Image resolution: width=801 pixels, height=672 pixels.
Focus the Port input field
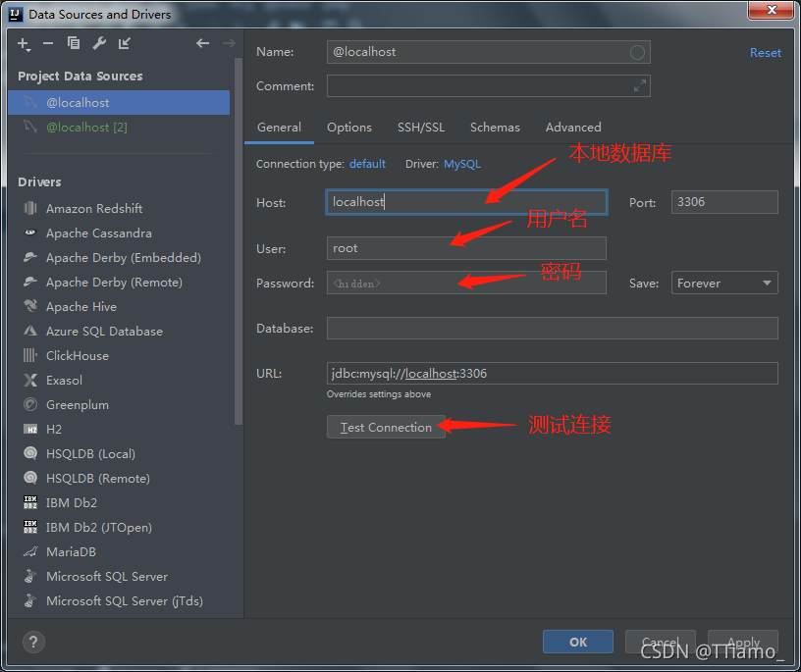pyautogui.click(x=724, y=202)
